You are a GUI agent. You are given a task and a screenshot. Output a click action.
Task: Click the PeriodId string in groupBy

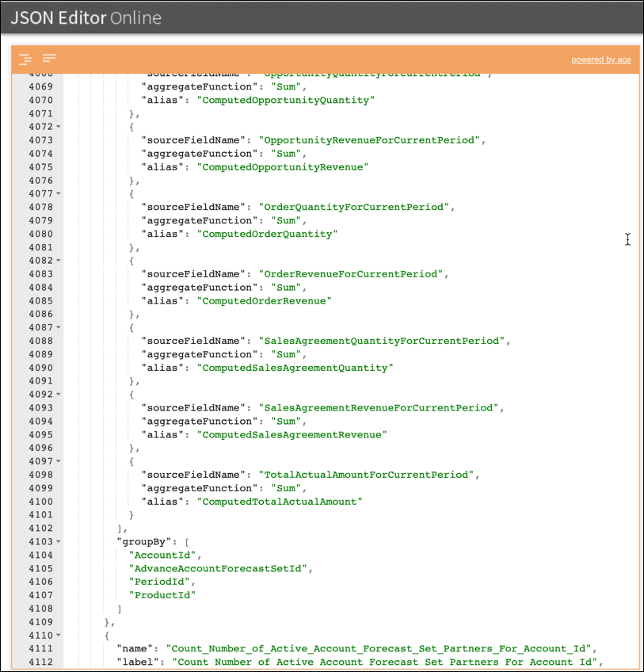pyautogui.click(x=158, y=582)
